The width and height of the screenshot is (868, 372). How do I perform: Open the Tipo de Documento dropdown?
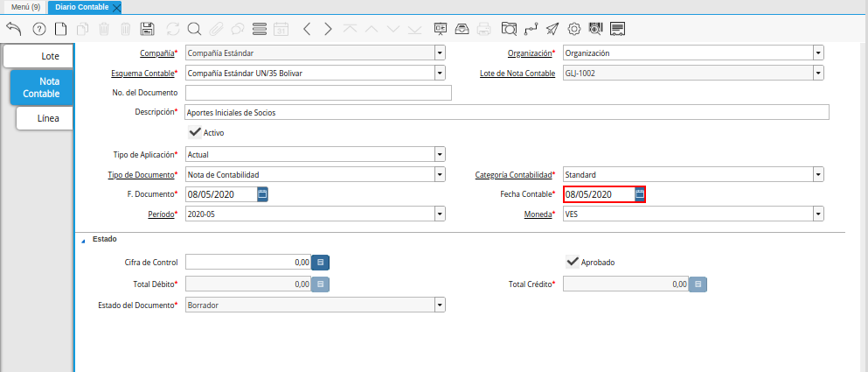440,175
